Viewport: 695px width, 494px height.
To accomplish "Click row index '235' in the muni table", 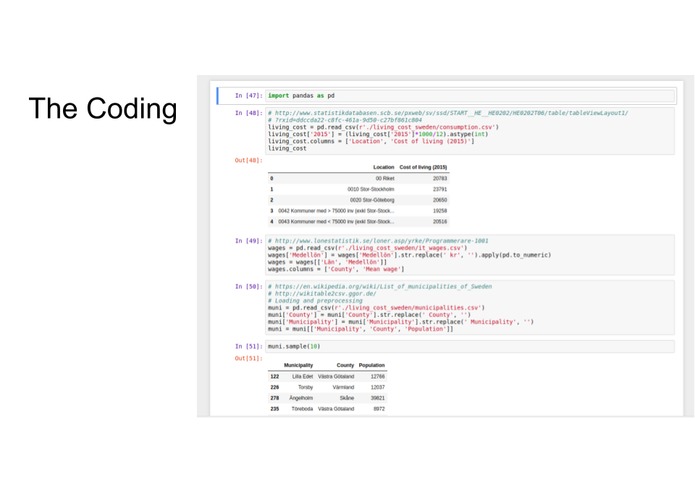I will (275, 409).
